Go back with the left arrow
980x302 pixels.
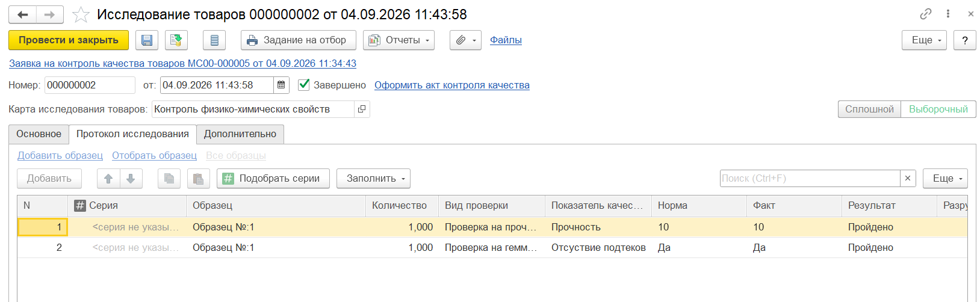click(22, 14)
